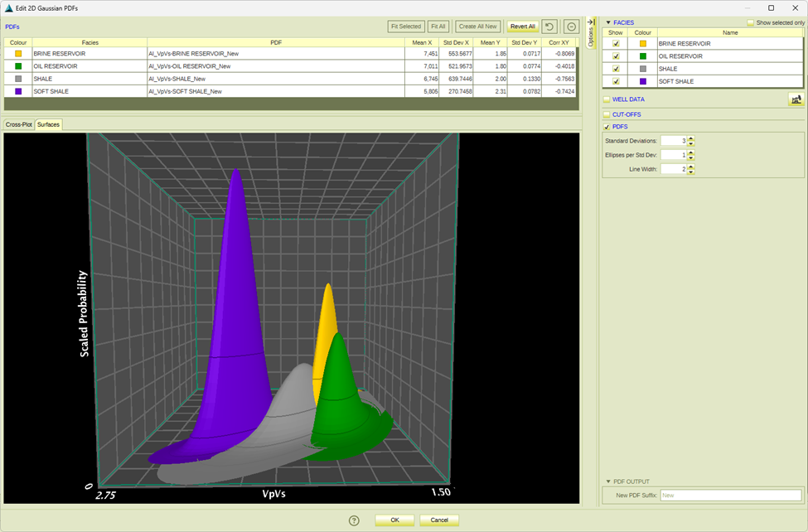Click the green OIL RESERVOIR colour swatch in Facies
Viewport: 808px width, 532px height.
click(x=642, y=56)
